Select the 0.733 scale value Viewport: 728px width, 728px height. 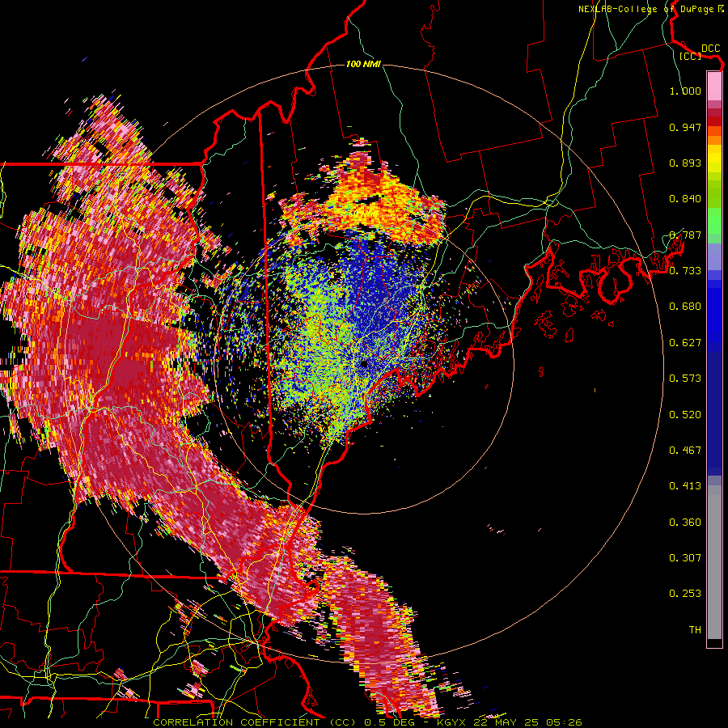point(685,271)
